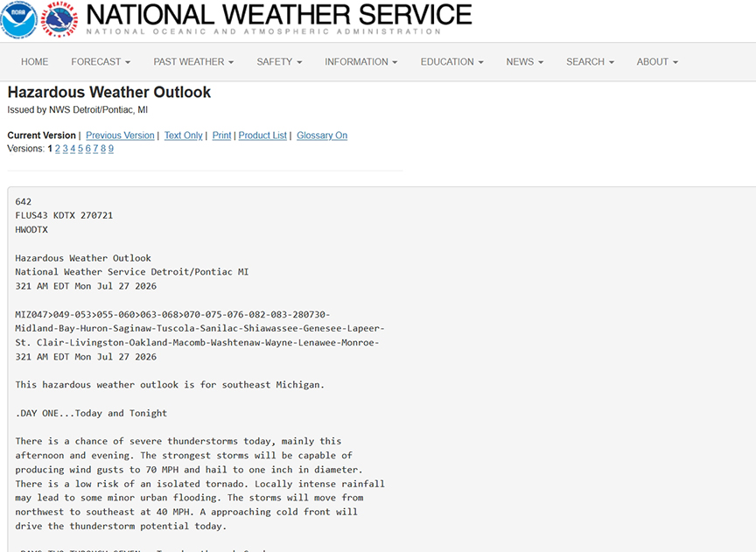Screen dimensions: 756x552
Task: Click the NOAA logo icon
Action: (18, 20)
